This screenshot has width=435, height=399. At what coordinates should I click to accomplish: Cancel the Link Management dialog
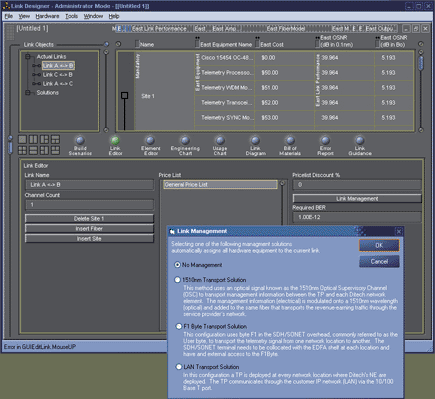(x=379, y=262)
